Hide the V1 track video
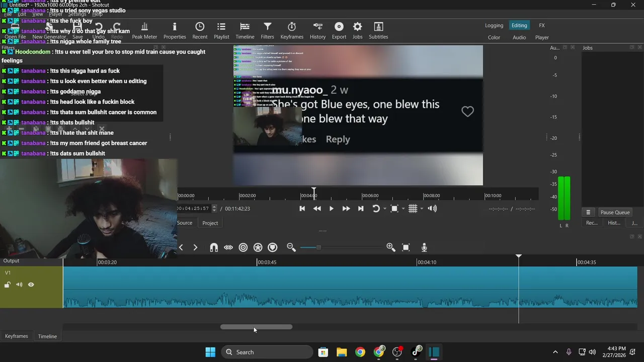The image size is (644, 362). tap(31, 285)
